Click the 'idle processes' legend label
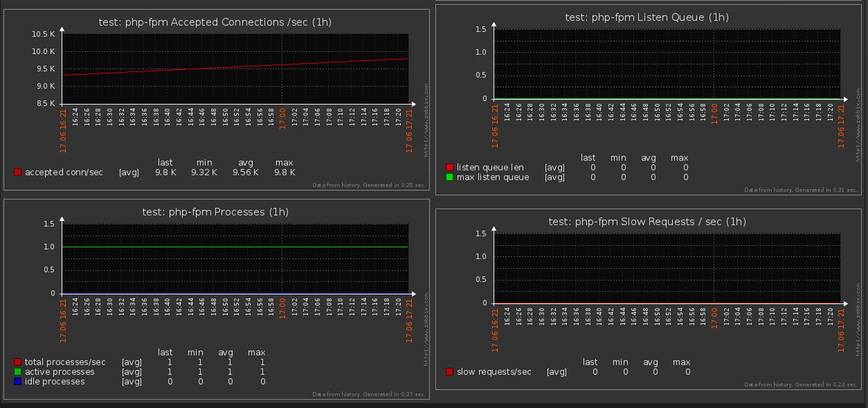The image size is (868, 408). pos(55,381)
